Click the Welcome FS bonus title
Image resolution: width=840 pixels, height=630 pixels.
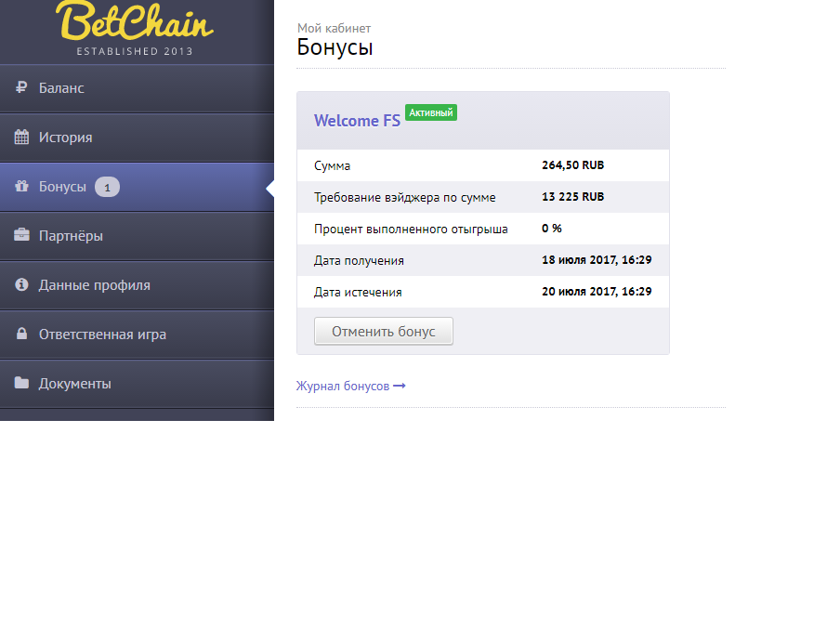tap(357, 121)
